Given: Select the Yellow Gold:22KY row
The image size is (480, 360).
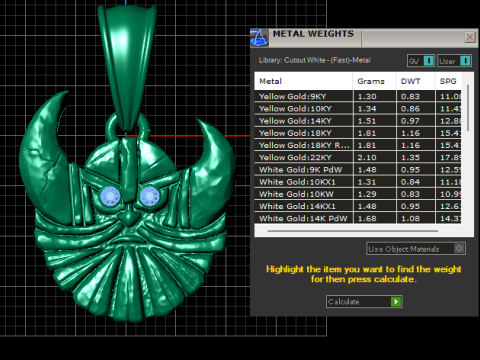Looking at the screenshot, I should [358, 157].
